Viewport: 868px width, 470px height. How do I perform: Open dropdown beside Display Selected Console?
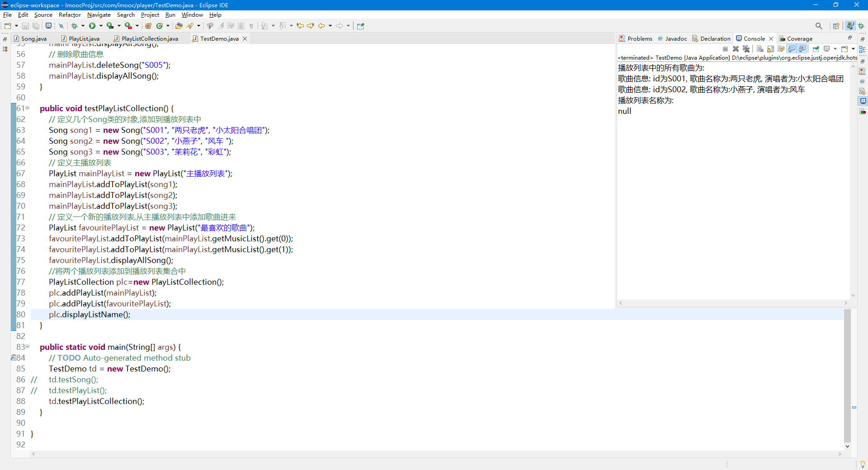pyautogui.click(x=835, y=49)
